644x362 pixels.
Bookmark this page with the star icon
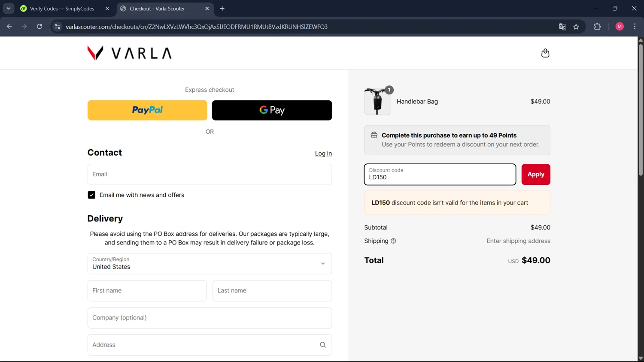[x=576, y=27]
